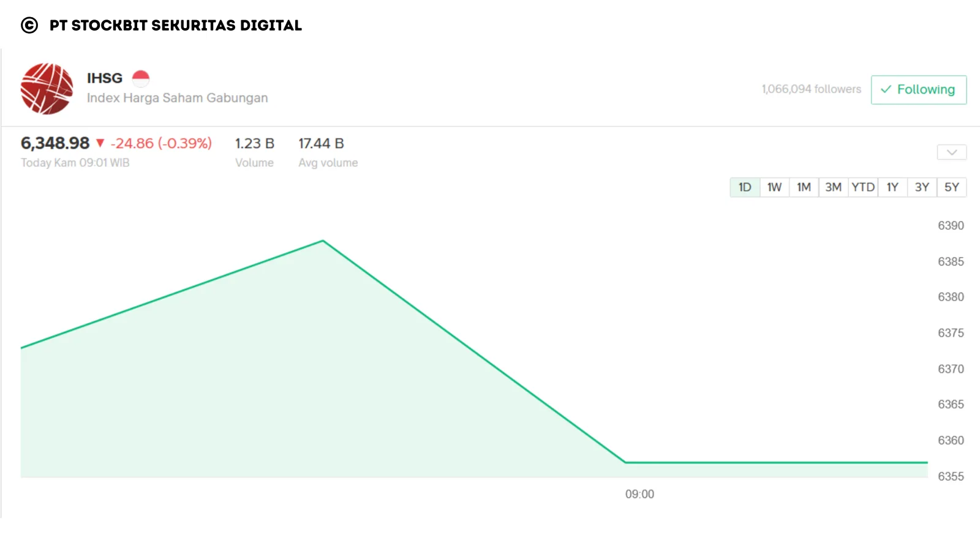Click the Indonesia flag icon beside IHSG
This screenshot has width=980, height=551.
coord(141,78)
